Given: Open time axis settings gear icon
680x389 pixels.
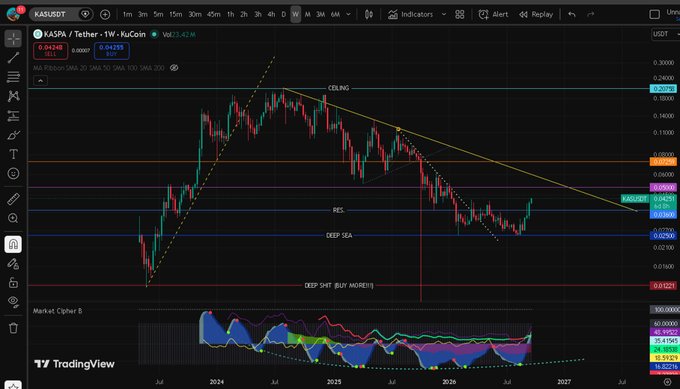Looking at the screenshot, I should tap(667, 382).
